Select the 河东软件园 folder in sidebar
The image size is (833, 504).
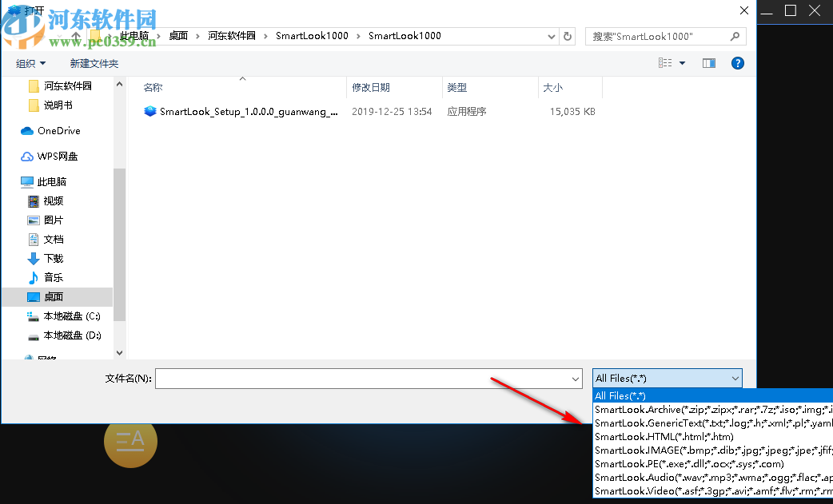[x=67, y=86]
